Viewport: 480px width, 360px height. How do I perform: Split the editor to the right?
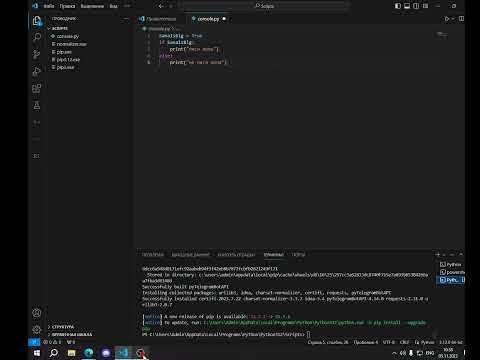pyautogui.click(x=461, y=19)
